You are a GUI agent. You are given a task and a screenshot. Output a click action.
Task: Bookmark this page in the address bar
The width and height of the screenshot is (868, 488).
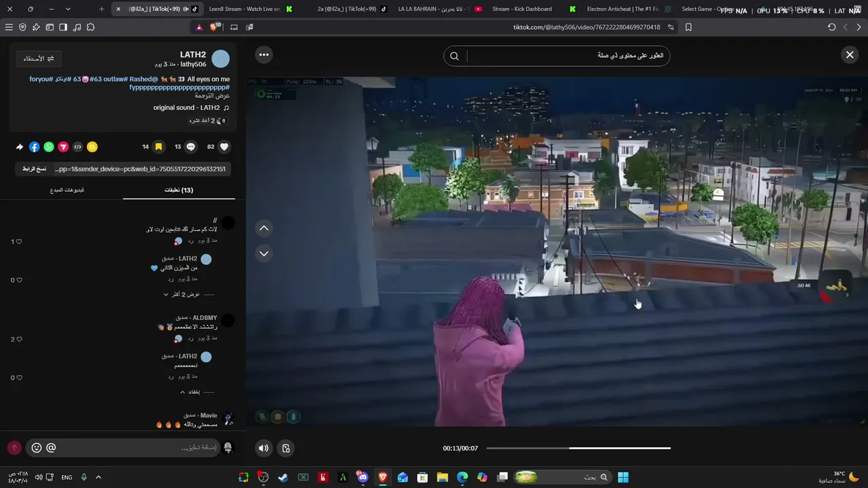688,27
